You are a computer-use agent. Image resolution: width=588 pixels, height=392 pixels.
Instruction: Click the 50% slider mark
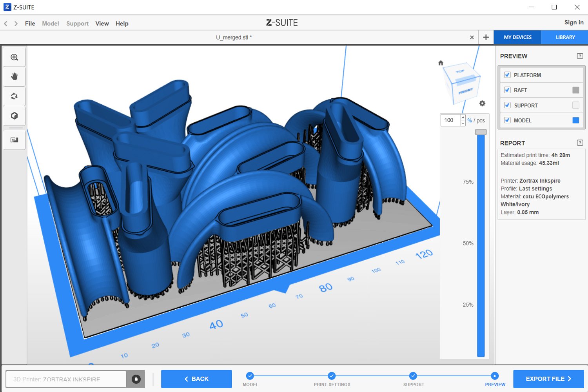(468, 243)
